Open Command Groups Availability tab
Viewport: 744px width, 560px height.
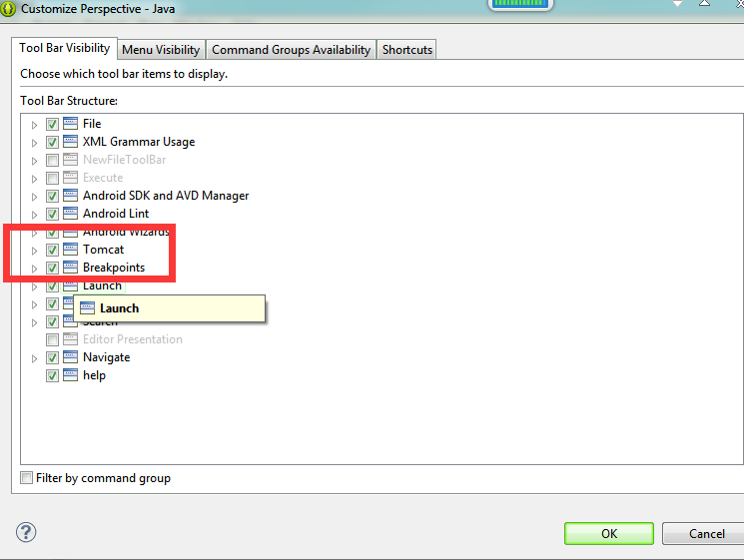291,50
